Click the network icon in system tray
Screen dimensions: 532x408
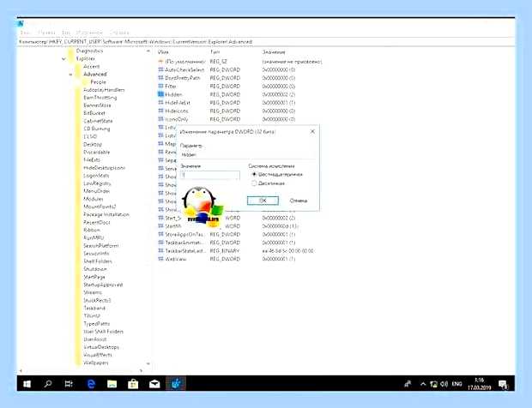point(433,384)
